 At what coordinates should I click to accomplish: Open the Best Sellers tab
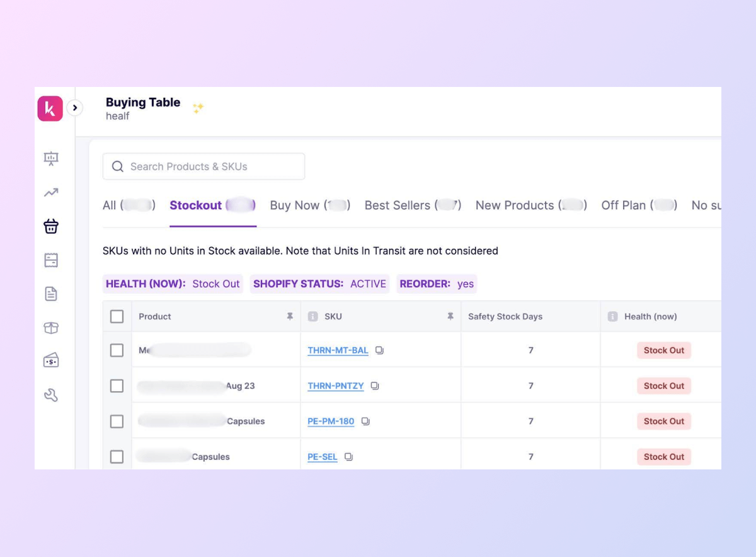click(413, 205)
